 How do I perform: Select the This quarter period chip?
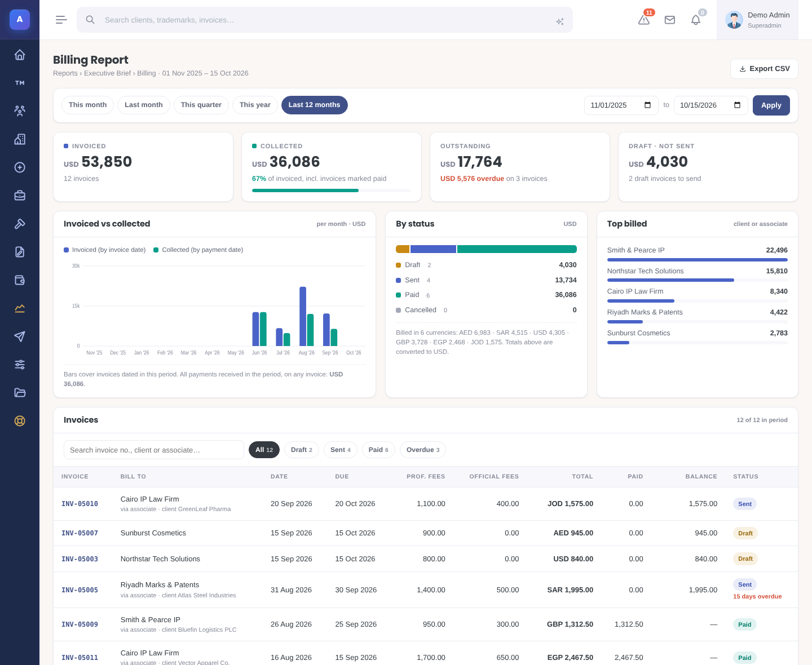(x=201, y=105)
